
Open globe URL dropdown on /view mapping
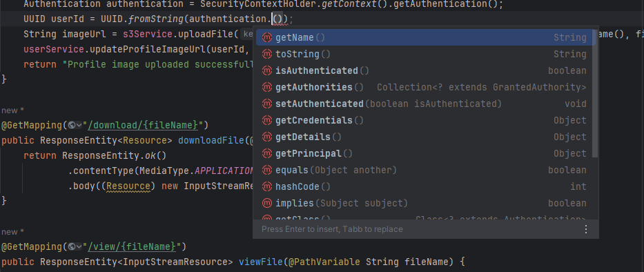point(75,246)
